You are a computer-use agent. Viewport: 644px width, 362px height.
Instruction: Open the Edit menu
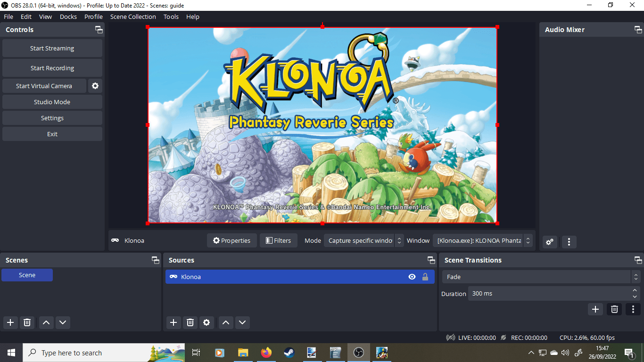(26, 16)
